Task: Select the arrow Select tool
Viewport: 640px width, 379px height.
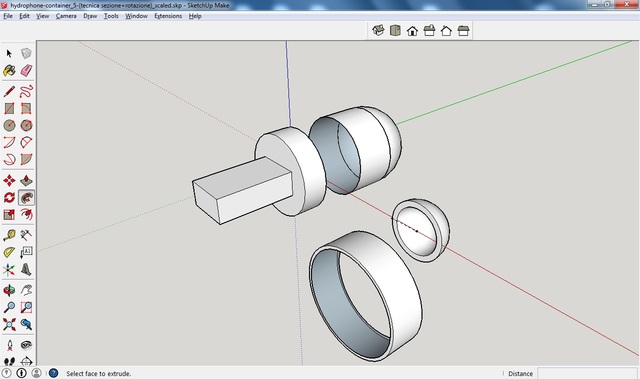Action: tap(9, 53)
